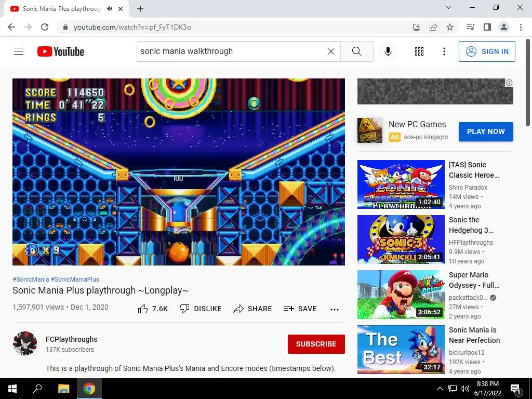Open the Sonic Mania is Near Perfection thumbnail
The width and height of the screenshot is (532, 399).
click(x=401, y=350)
